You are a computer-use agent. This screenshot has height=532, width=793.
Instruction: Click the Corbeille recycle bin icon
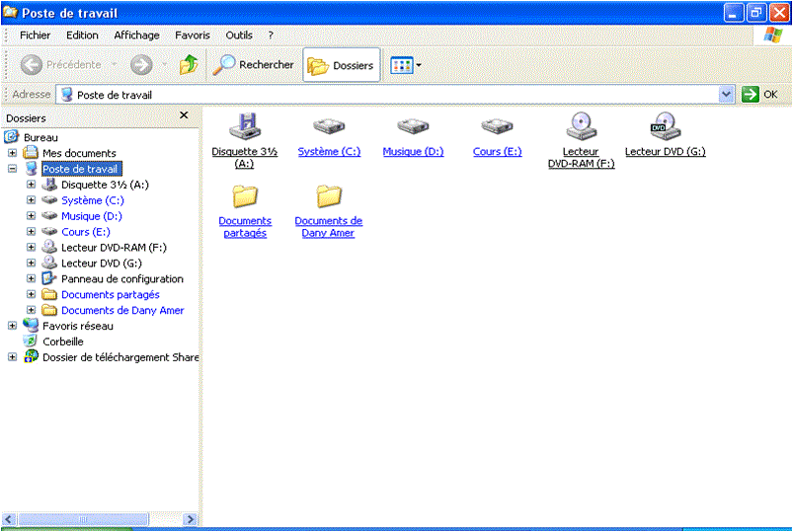click(31, 341)
